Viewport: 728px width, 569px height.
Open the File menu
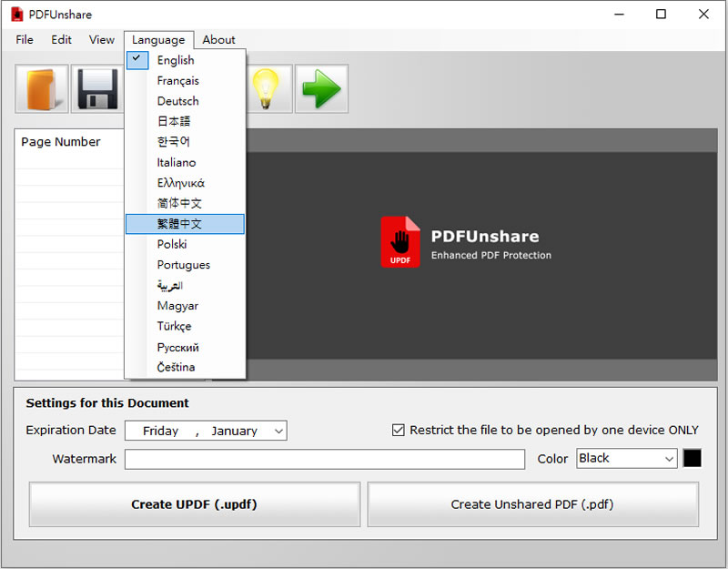(25, 40)
